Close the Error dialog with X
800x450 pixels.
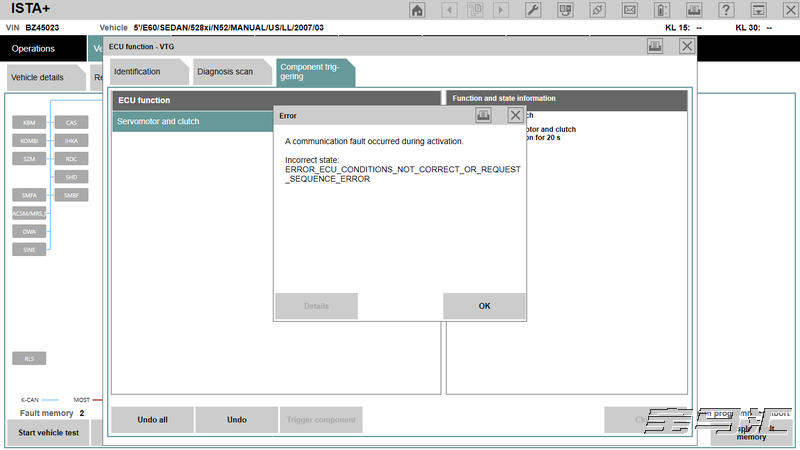(x=515, y=116)
